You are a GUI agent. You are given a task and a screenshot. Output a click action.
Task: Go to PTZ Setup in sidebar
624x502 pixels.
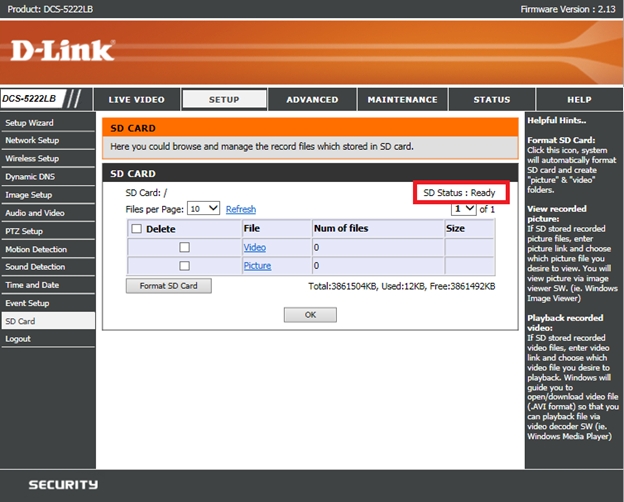(26, 231)
